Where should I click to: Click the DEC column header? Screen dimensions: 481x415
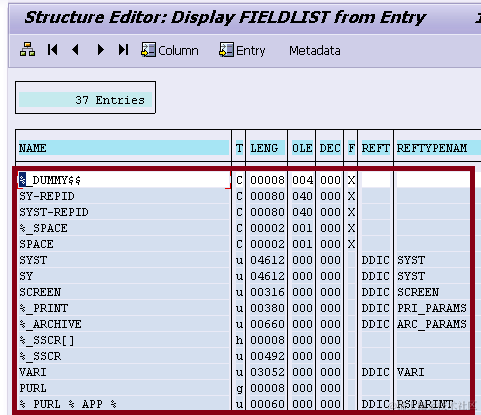coord(330,148)
